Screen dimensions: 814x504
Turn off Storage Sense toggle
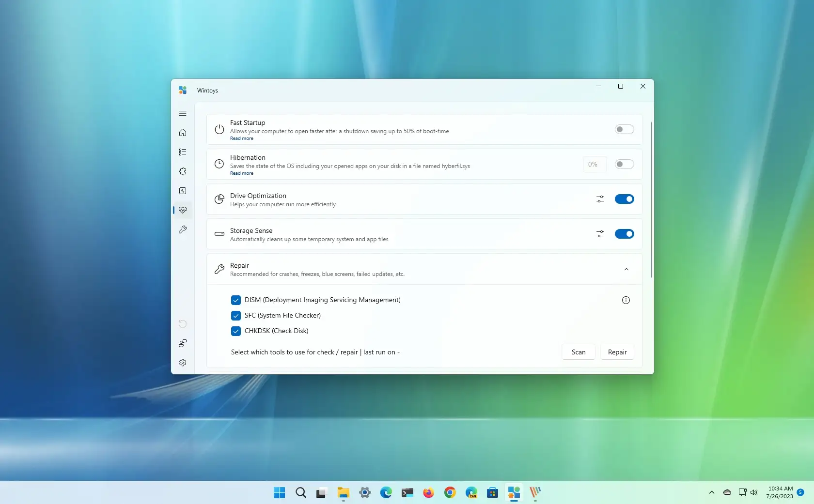[625, 234]
